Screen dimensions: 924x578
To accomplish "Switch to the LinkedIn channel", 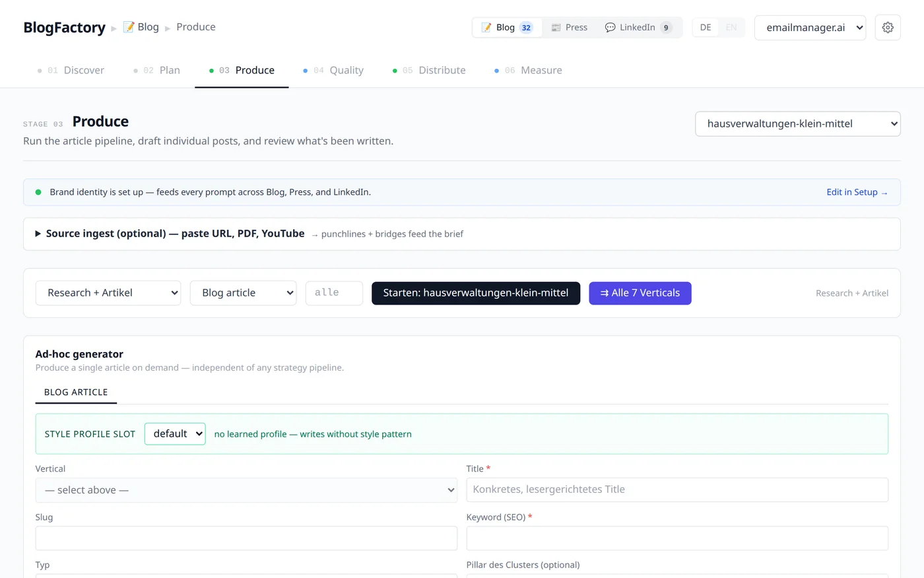I will point(638,28).
